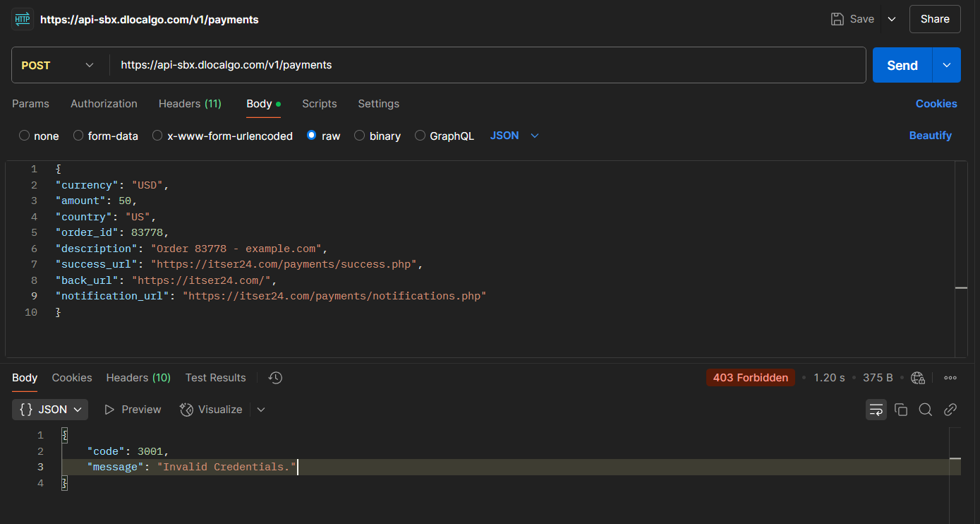The height and width of the screenshot is (524, 980).
Task: Open the response JSON format dropdown
Action: 50,410
